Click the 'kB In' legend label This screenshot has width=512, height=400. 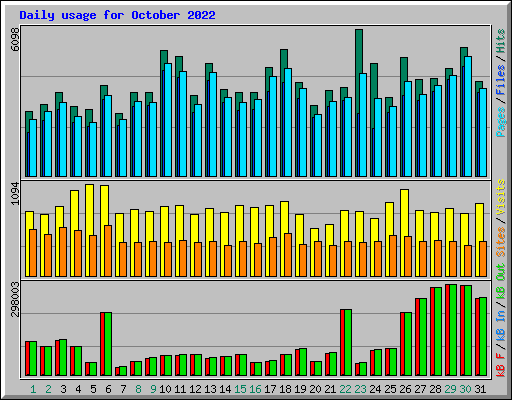[x=501, y=325]
